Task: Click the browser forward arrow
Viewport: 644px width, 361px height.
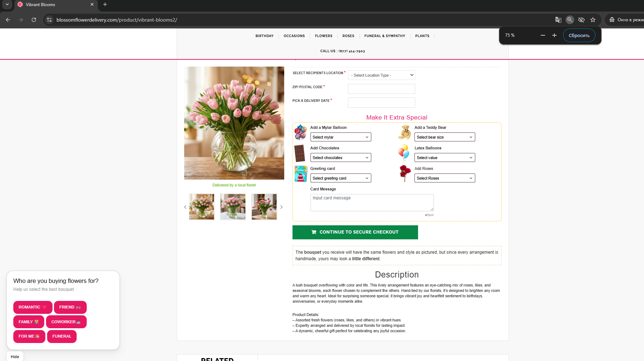Action: click(21, 20)
